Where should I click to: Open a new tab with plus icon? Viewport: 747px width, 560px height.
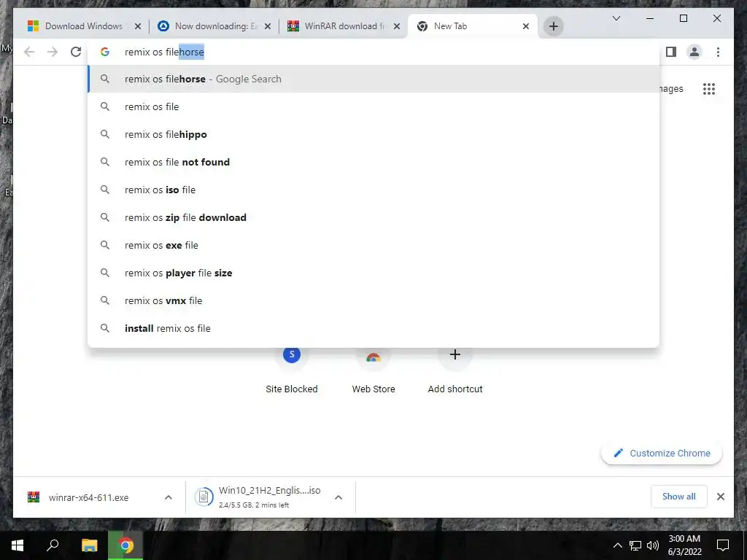[x=553, y=26]
